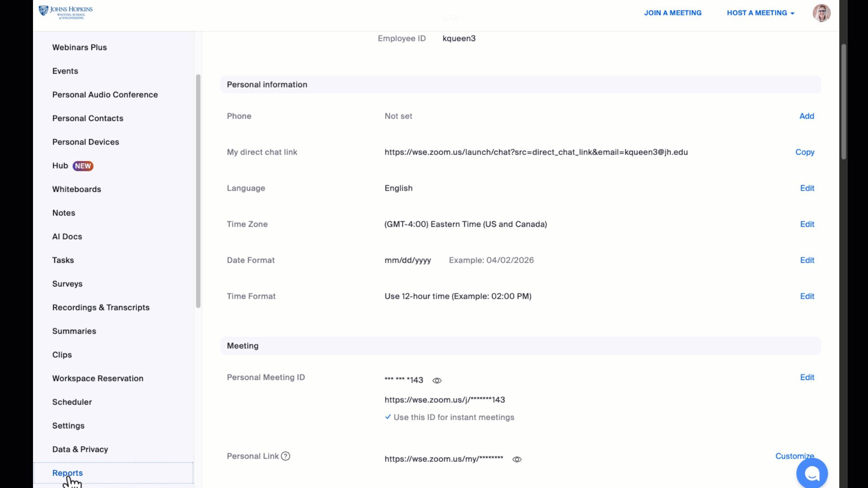Open the chat support bubble
Viewport: 868px width, 488px height.
(x=812, y=474)
